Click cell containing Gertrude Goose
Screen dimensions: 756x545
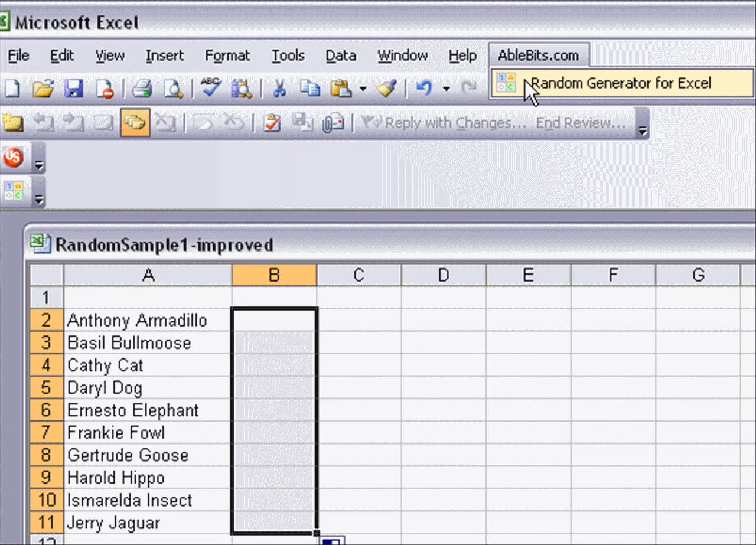point(148,455)
